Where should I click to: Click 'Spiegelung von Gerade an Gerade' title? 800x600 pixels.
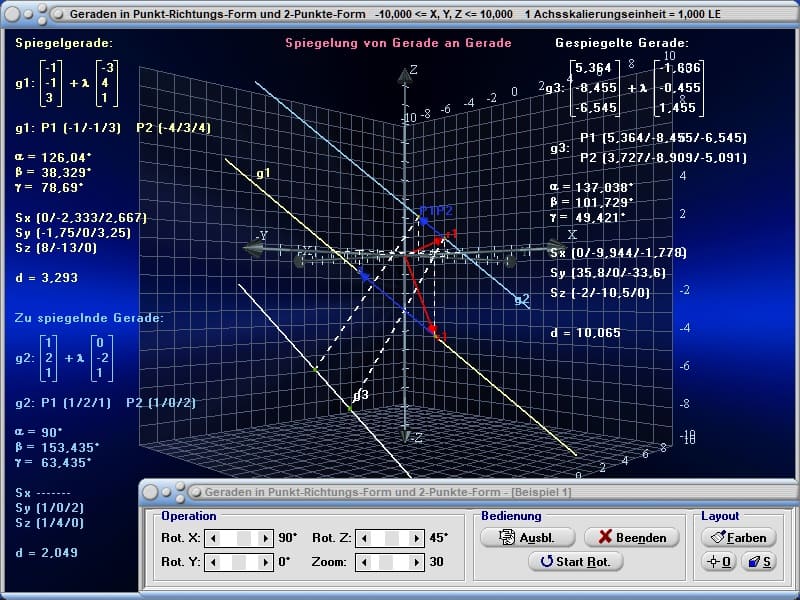click(398, 43)
